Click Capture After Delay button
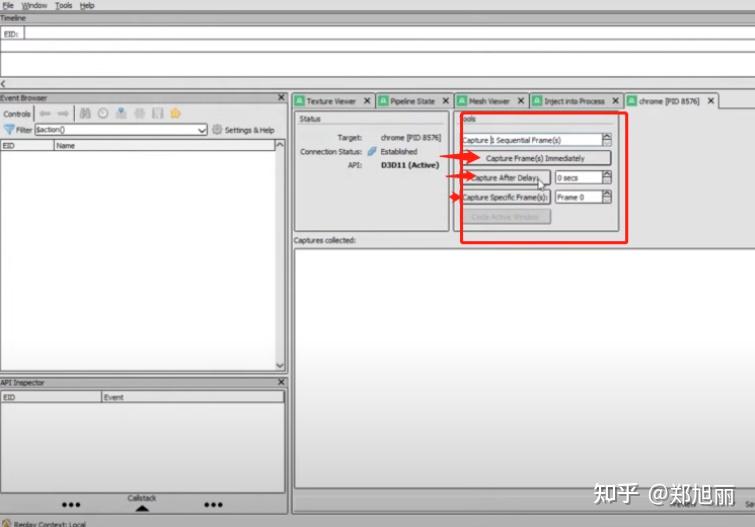Screen dimensions: 755x527 tap(506, 178)
